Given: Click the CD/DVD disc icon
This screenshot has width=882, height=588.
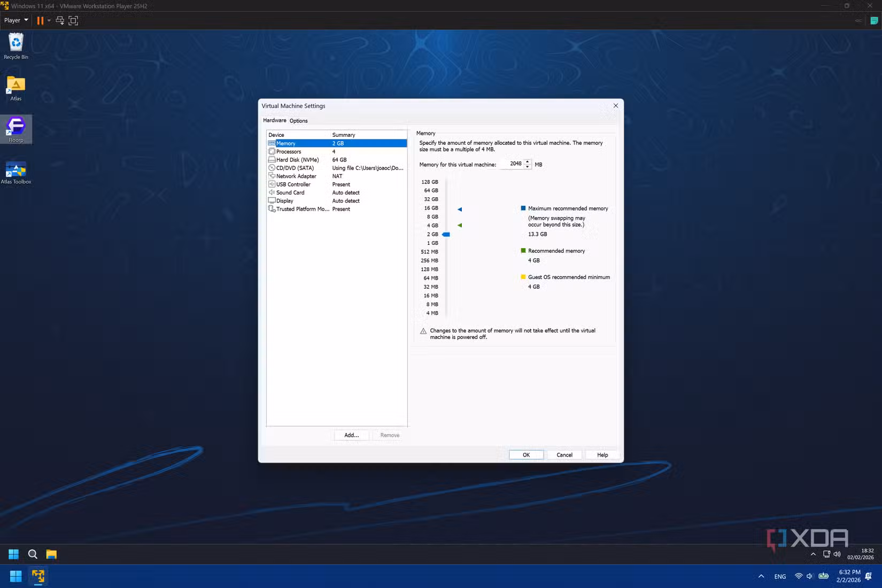Looking at the screenshot, I should coord(272,168).
